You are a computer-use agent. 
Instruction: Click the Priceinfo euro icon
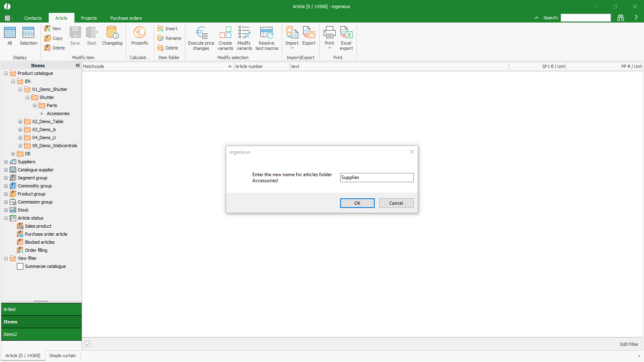point(139,33)
